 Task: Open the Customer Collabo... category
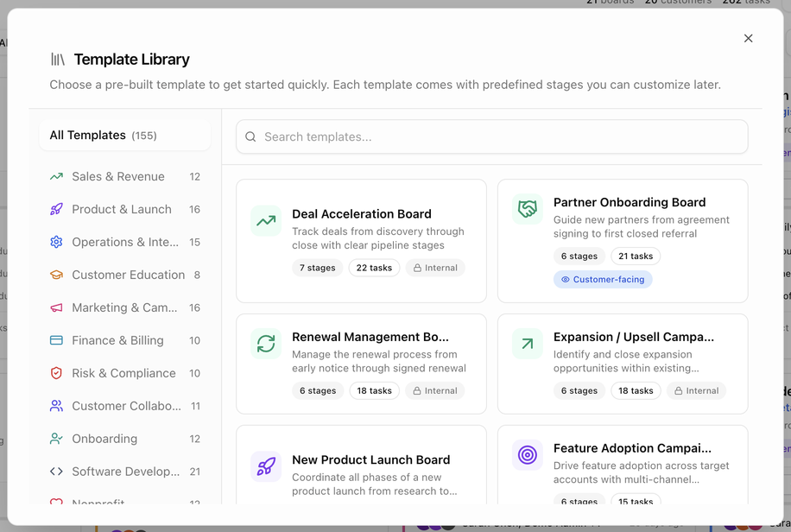point(124,406)
